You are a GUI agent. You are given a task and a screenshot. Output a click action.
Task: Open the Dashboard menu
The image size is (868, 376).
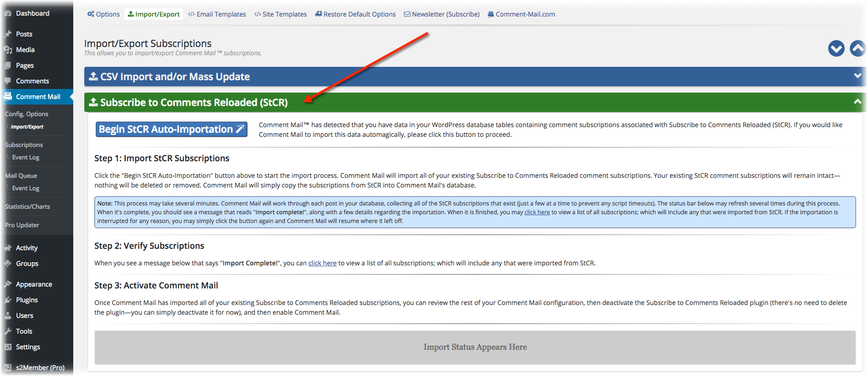(32, 13)
